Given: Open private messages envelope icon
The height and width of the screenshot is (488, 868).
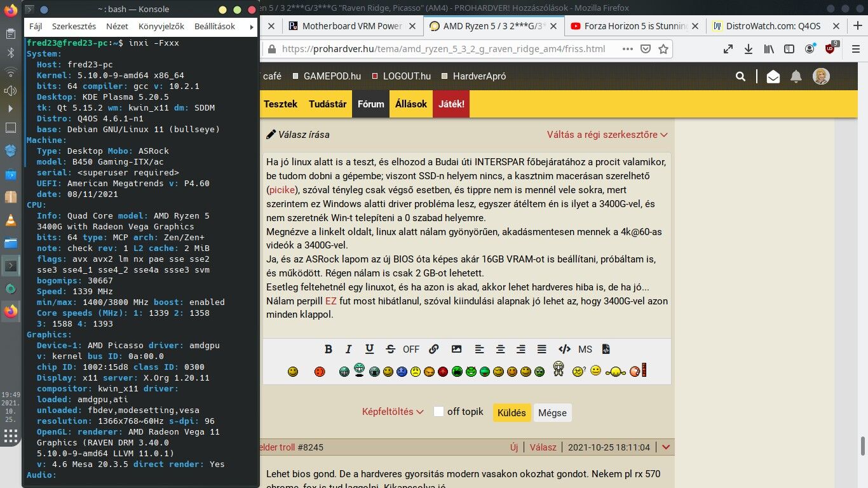Looking at the screenshot, I should [x=773, y=76].
